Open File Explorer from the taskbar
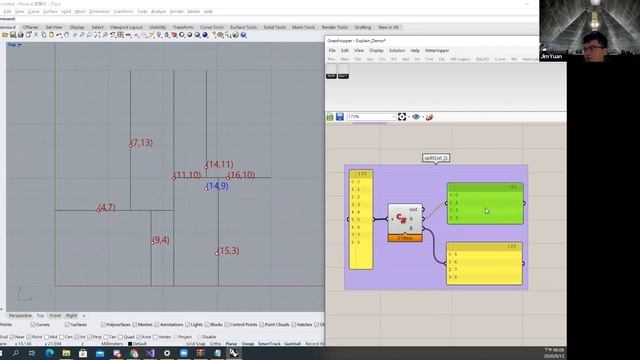The image size is (640, 360). pyautogui.click(x=66, y=353)
